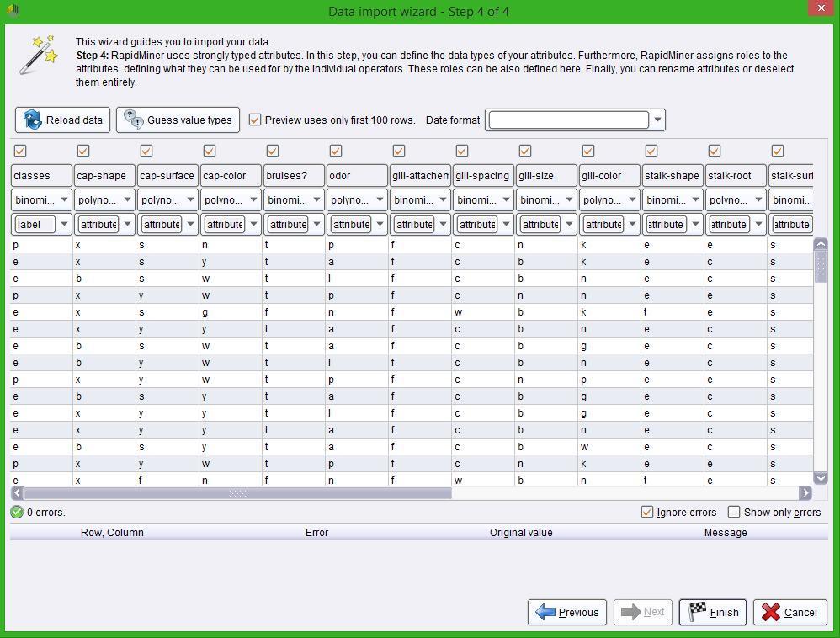Uncheck the stalk-shape column checkbox
840x638 pixels.
[x=651, y=151]
